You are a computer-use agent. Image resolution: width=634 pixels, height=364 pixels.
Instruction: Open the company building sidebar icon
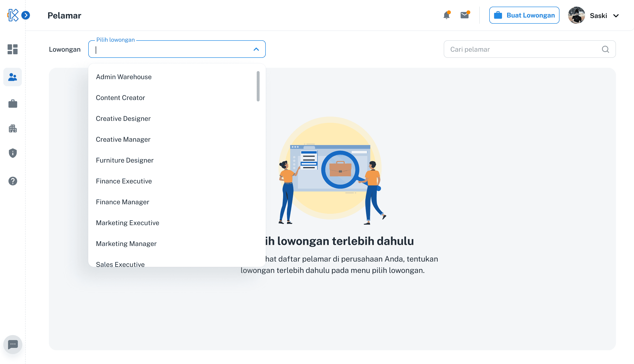(13, 128)
